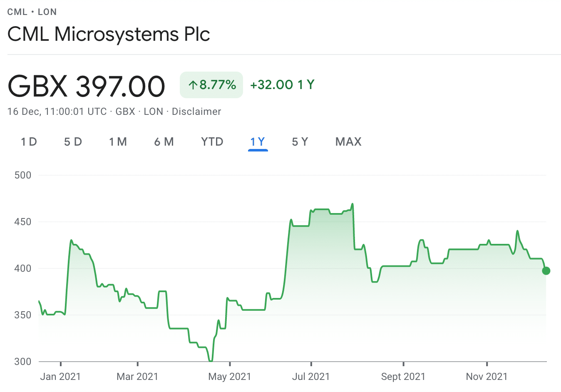Viewport: 561px width, 392px height.
Task: Click the +32.00 1 Y change text
Action: [282, 85]
